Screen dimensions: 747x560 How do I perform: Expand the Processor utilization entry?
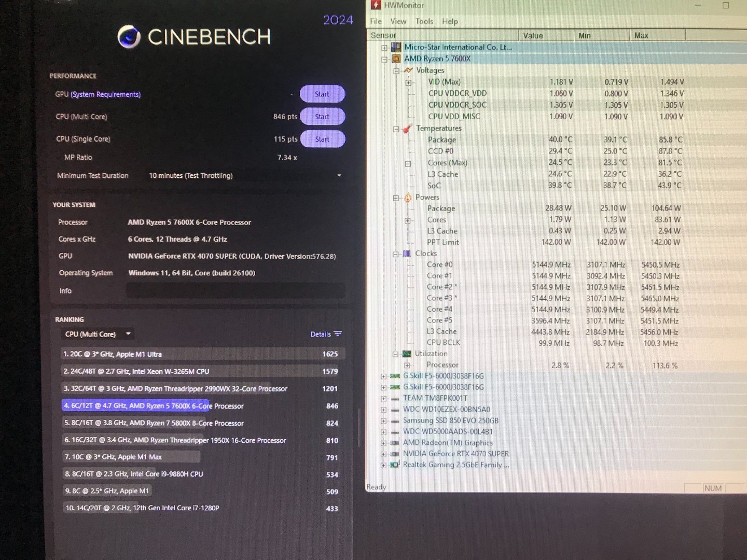407,366
